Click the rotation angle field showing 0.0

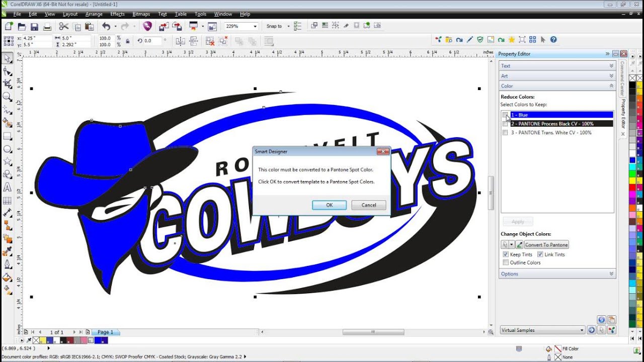pyautogui.click(x=153, y=41)
